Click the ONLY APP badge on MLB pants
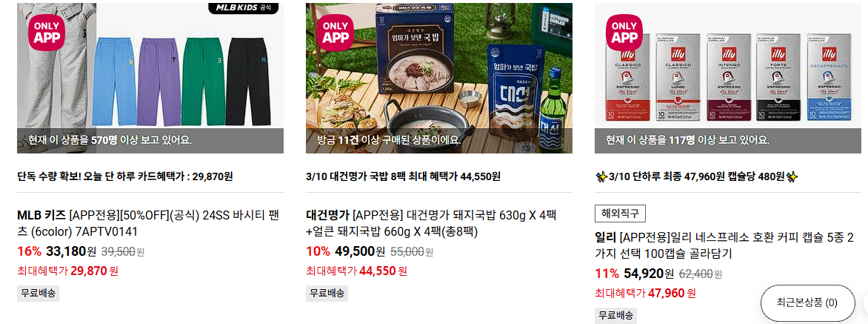 click(x=47, y=33)
